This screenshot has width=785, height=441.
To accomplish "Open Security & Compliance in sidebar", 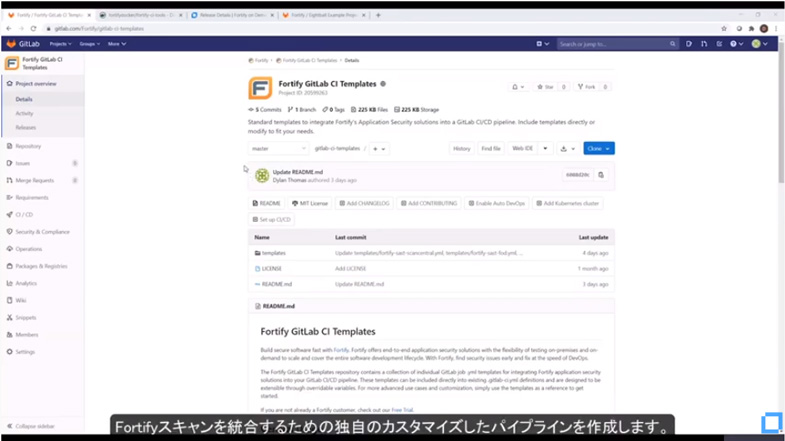I will pyautogui.click(x=42, y=232).
